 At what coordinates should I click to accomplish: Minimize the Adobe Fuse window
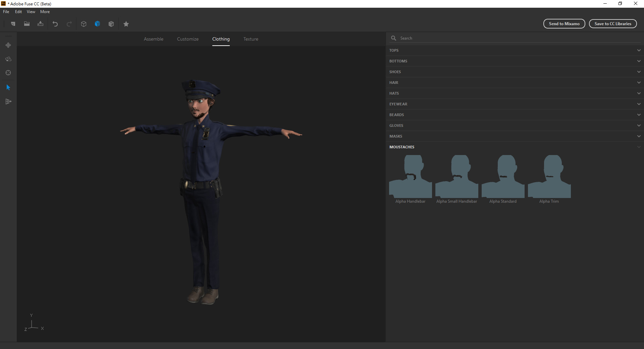click(605, 4)
